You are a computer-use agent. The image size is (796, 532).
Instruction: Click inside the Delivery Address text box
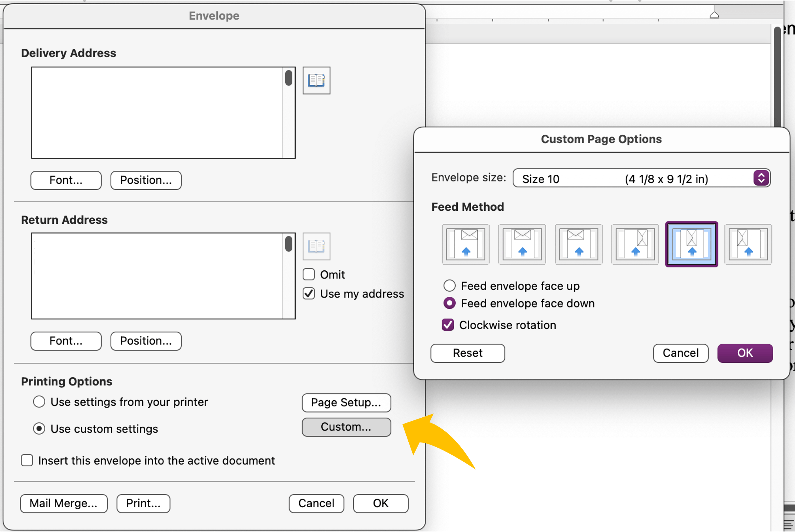[156, 112]
